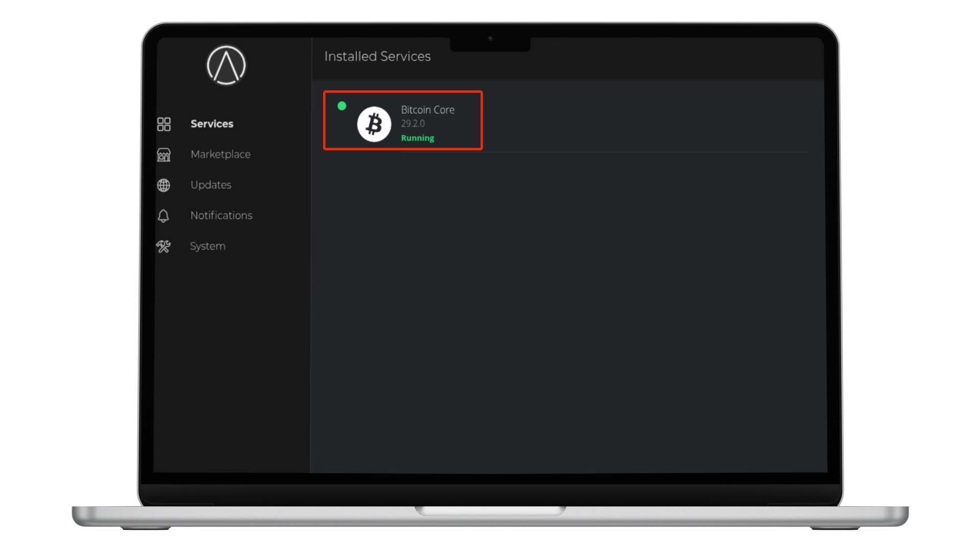Click the Updates globe icon

click(x=164, y=185)
